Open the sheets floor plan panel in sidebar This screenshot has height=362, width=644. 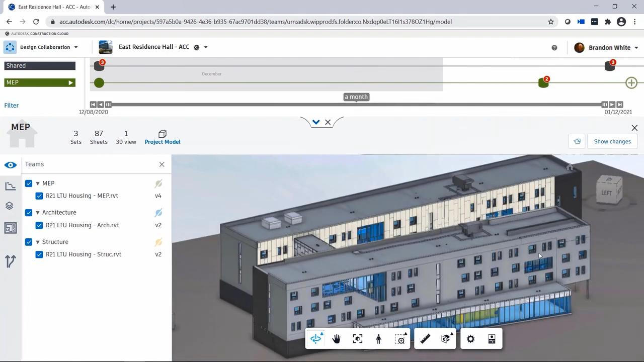11,228
